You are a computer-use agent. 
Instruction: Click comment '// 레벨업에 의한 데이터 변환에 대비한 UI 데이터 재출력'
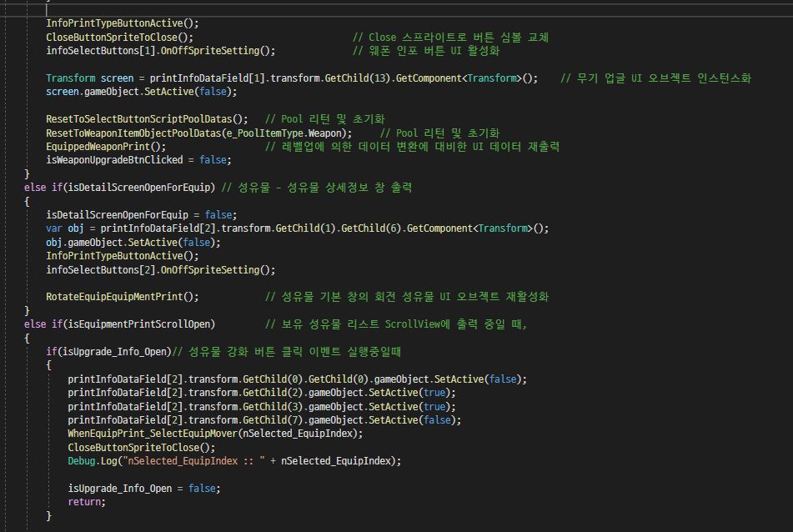[412, 147]
